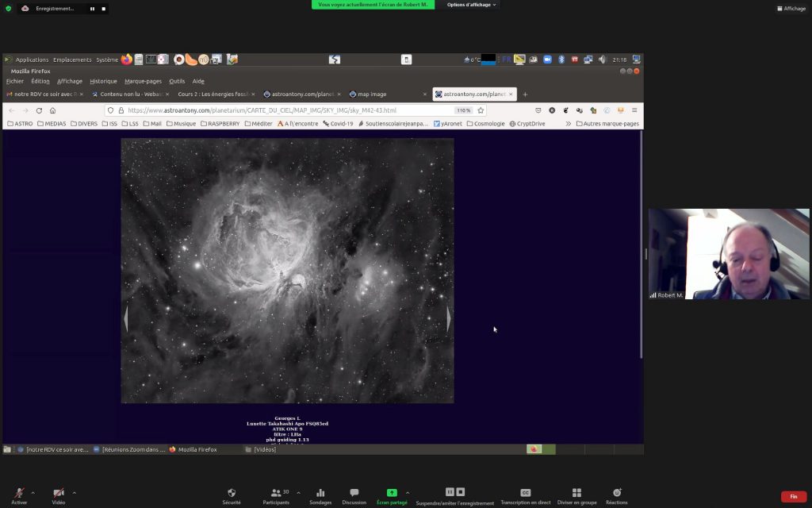
Task: Reload the current page
Action: [39, 110]
